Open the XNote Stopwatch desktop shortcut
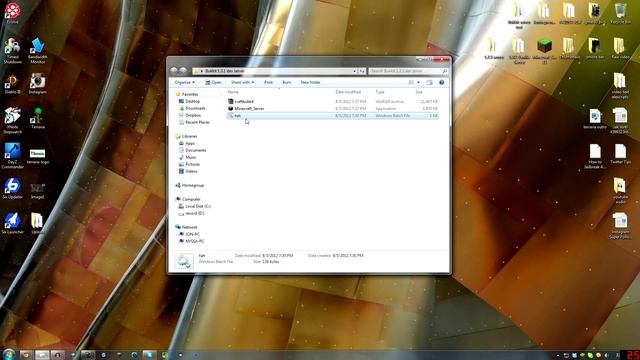The image size is (640, 360). (12, 120)
